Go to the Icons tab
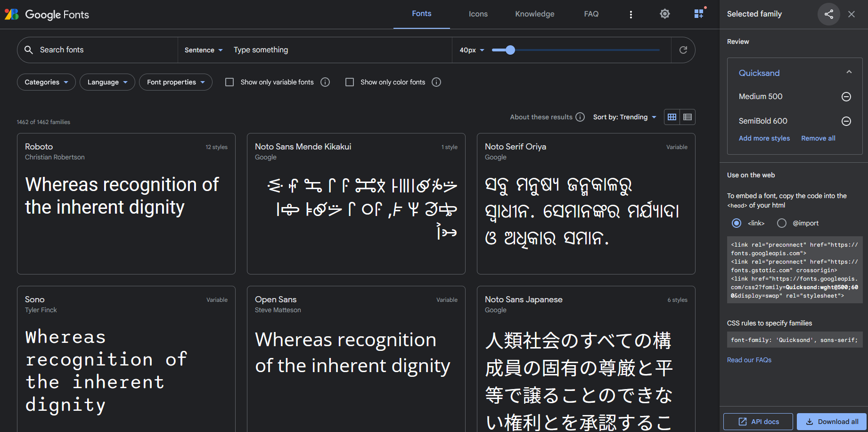 478,14
